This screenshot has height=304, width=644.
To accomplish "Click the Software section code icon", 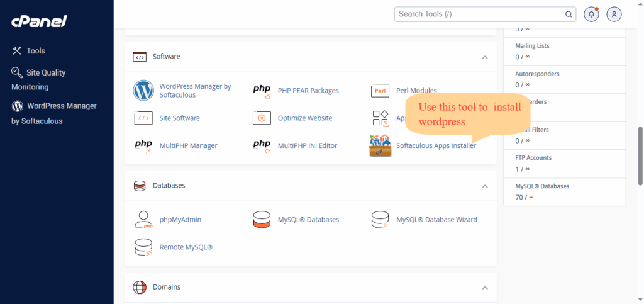I will (x=140, y=57).
